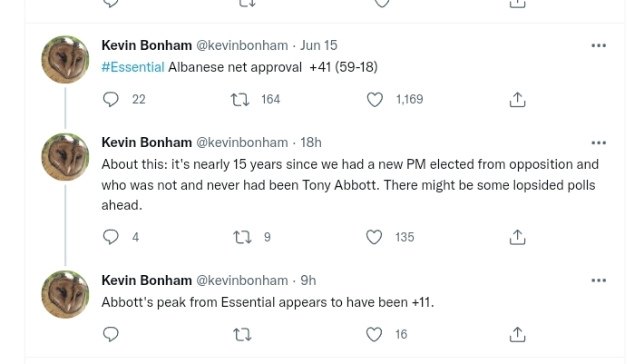644x364 pixels.
Task: Share the Albanese net approval tweet
Action: (x=517, y=99)
